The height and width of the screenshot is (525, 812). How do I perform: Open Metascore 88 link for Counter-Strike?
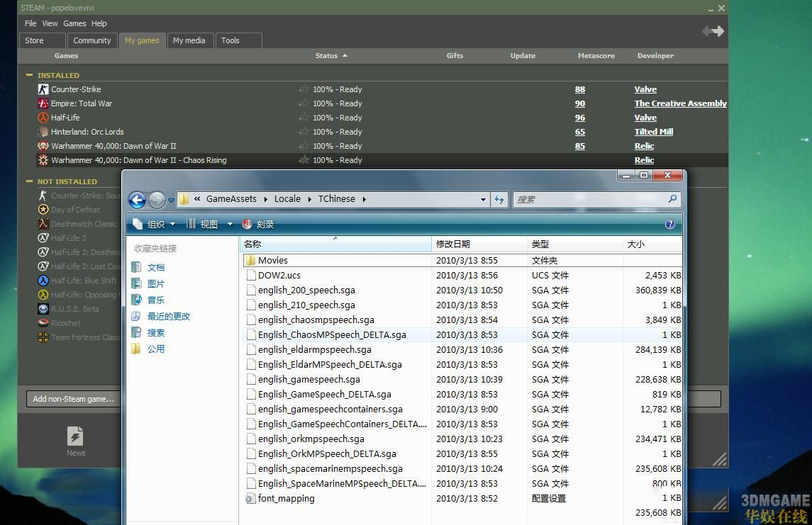[x=580, y=89]
